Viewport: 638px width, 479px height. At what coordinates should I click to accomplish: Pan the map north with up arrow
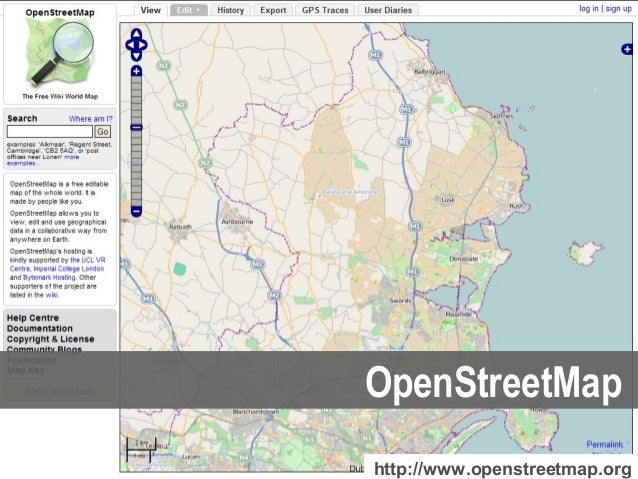click(136, 33)
